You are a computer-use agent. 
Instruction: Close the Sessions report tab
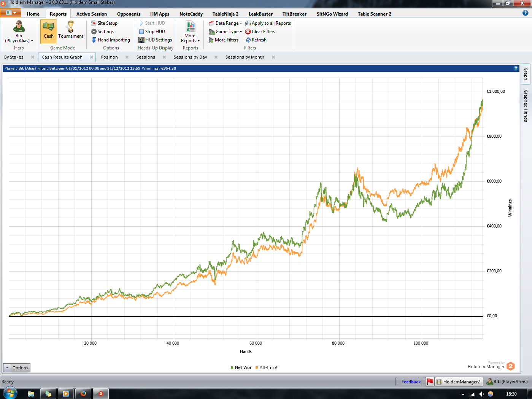pyautogui.click(x=164, y=57)
